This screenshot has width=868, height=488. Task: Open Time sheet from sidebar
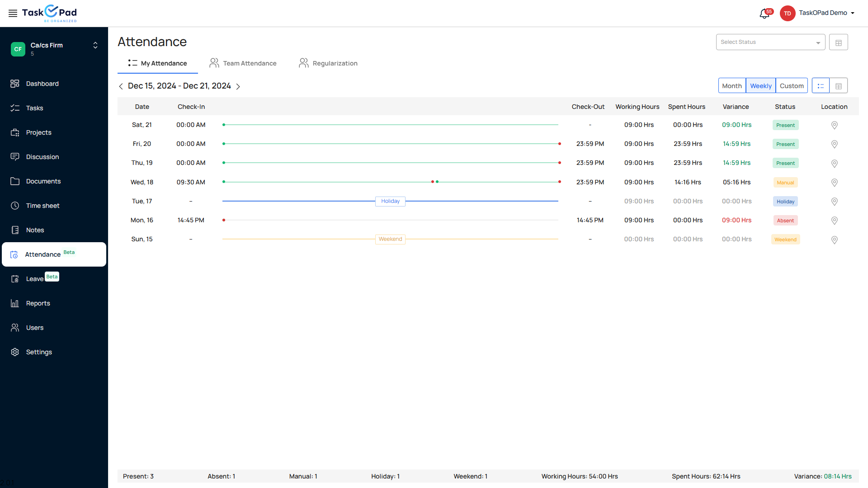pyautogui.click(x=42, y=206)
